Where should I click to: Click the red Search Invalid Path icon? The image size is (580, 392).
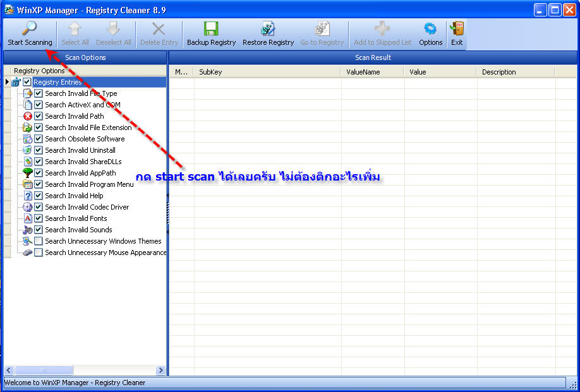tap(28, 116)
